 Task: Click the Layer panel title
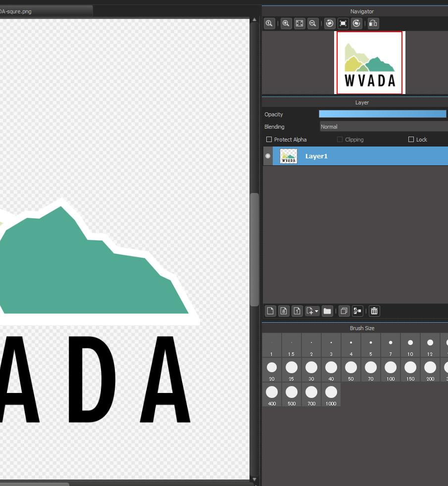362,102
